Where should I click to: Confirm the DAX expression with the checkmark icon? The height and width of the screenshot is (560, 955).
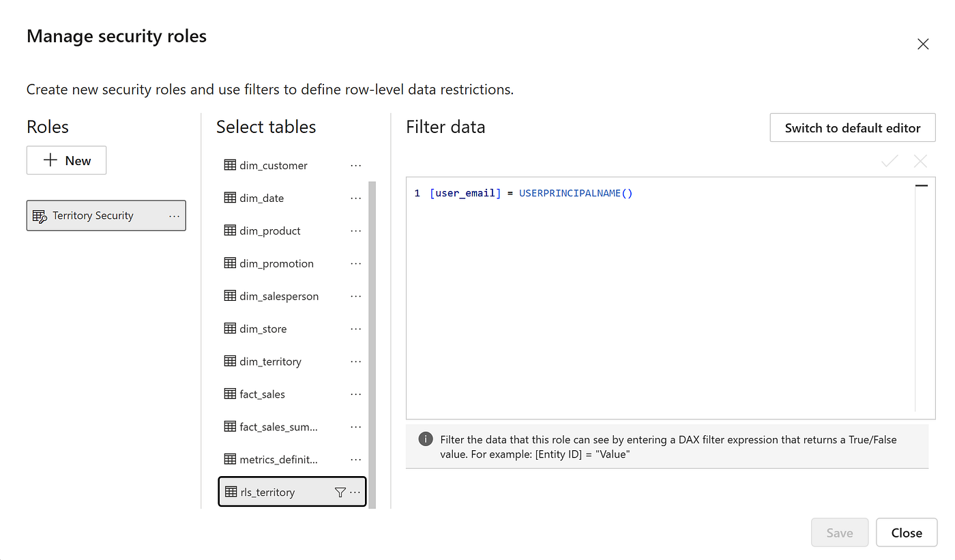890,161
